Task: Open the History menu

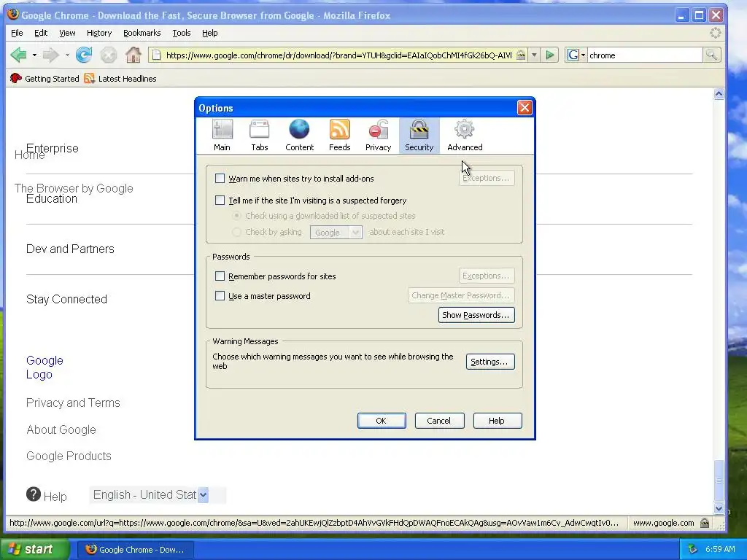Action: click(99, 33)
